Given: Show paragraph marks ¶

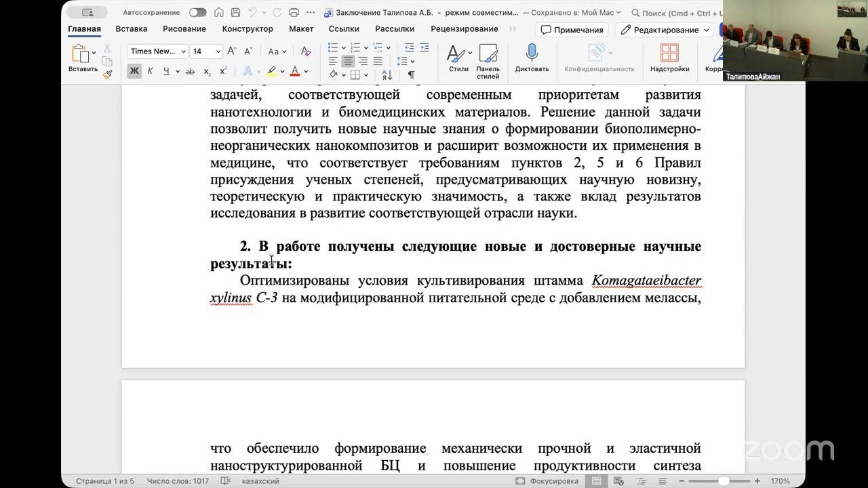Looking at the screenshot, I should [411, 75].
